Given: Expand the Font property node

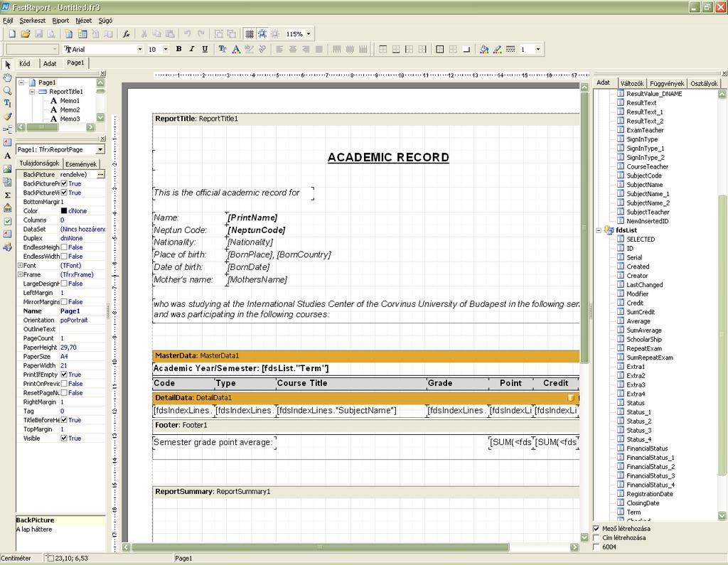Looking at the screenshot, I should pyautogui.click(x=20, y=266).
